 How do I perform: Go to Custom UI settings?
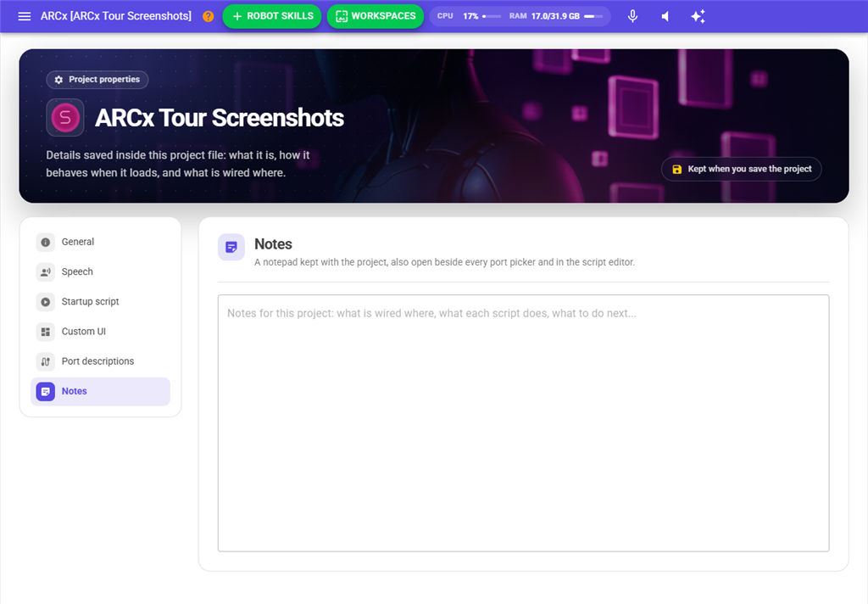click(x=100, y=332)
